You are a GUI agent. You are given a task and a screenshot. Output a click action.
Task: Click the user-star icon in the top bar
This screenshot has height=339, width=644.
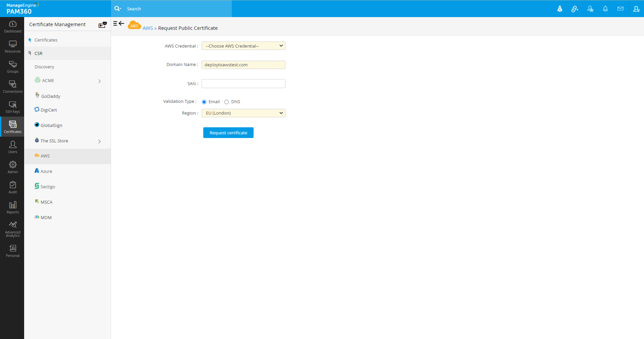(590, 9)
